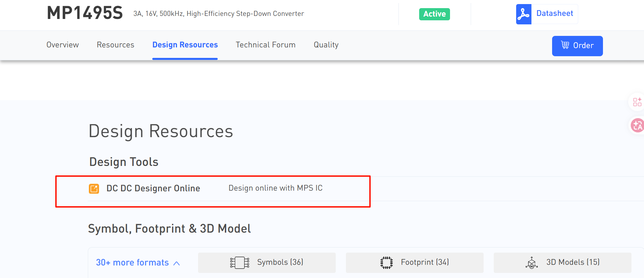Collapse the 30+ more formats list
The width and height of the screenshot is (644, 278).
coord(132,263)
